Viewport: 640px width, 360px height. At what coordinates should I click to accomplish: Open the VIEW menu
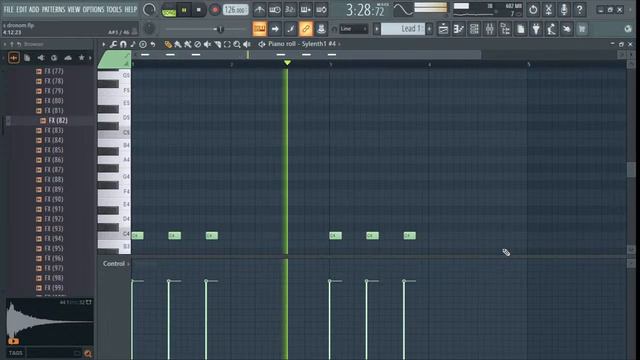point(73,9)
